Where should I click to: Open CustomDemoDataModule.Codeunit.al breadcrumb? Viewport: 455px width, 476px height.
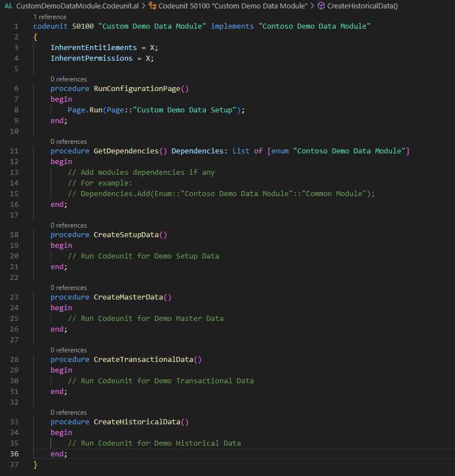pos(78,6)
